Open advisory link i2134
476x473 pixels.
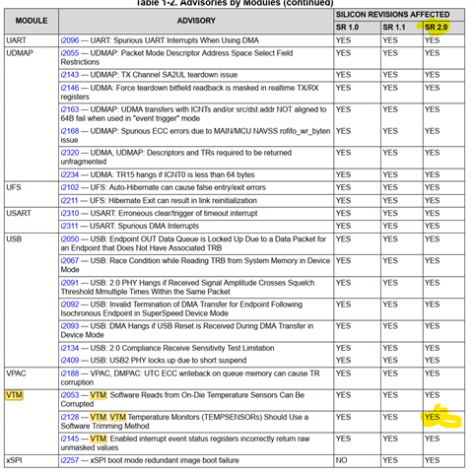tap(70, 348)
